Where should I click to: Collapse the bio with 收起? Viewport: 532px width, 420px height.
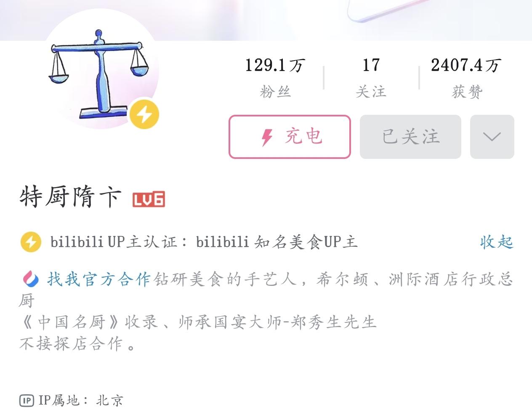coord(497,242)
